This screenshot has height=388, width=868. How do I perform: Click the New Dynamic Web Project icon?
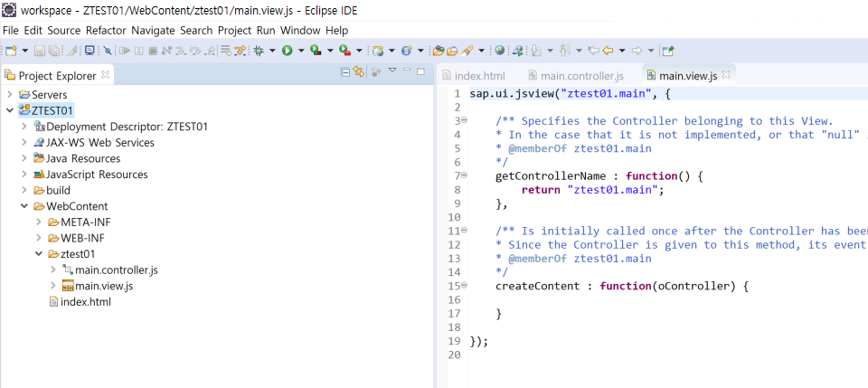coord(378,51)
